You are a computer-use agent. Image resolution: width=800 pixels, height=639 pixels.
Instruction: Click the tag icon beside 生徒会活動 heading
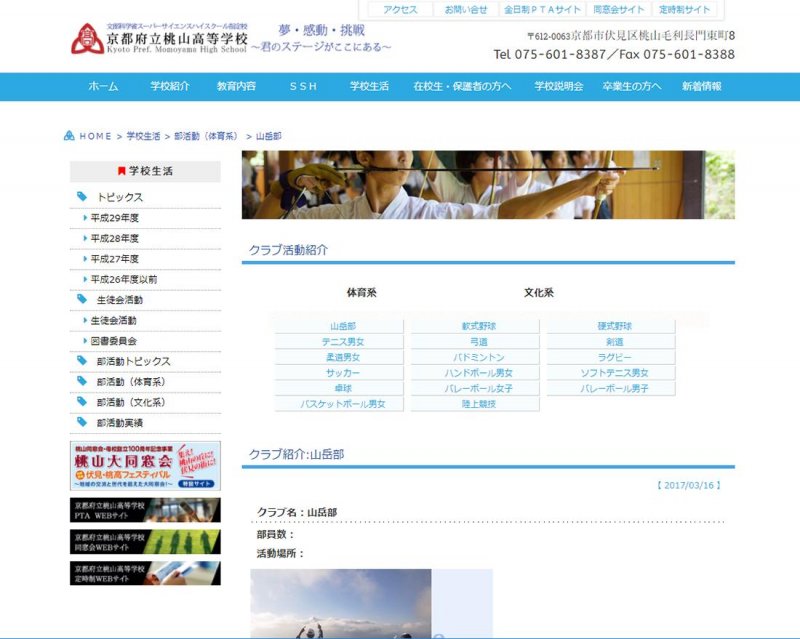pos(82,299)
